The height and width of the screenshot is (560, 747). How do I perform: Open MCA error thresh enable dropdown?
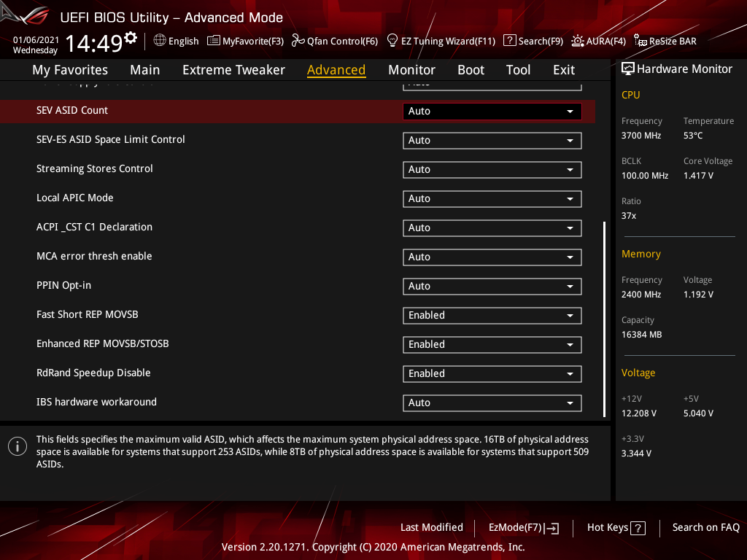coord(492,257)
